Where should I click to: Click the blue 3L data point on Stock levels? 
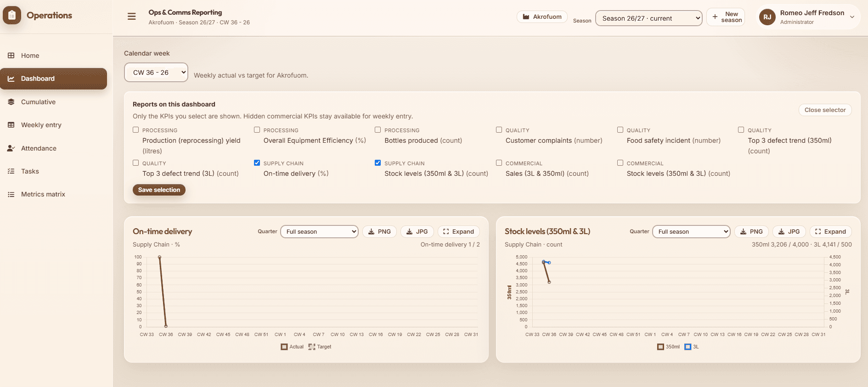tap(549, 263)
